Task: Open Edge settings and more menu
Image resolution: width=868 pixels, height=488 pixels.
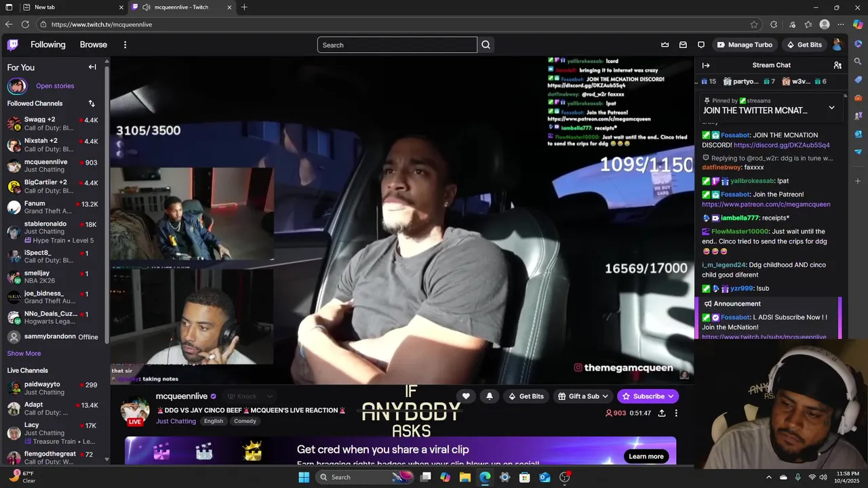Action: click(x=841, y=24)
